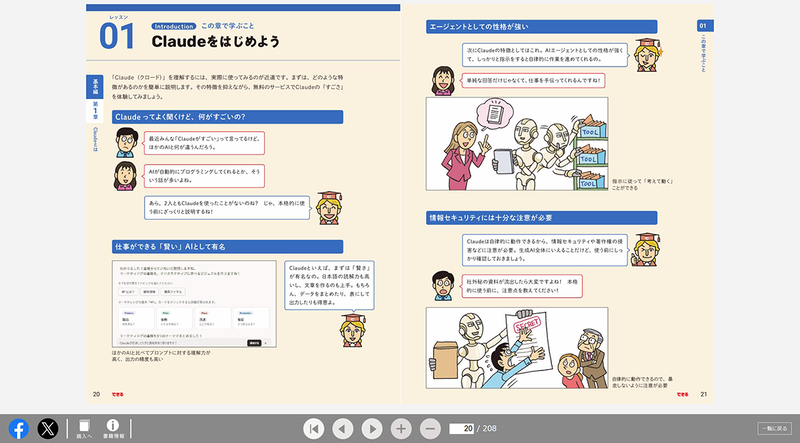Click heading エージェントとしての性格が強い
The height and width of the screenshot is (443, 800).
click(541, 27)
